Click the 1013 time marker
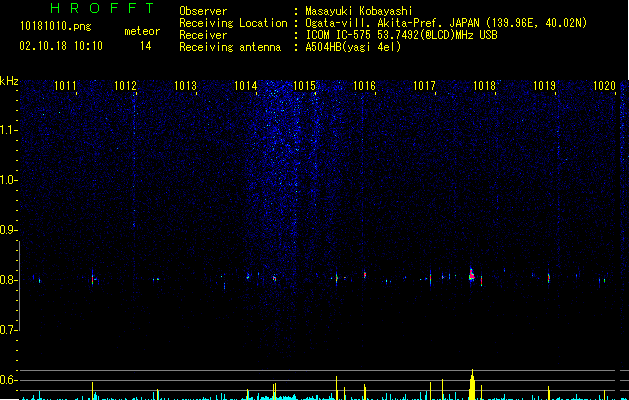The width and height of the screenshot is (629, 400). [x=185, y=86]
